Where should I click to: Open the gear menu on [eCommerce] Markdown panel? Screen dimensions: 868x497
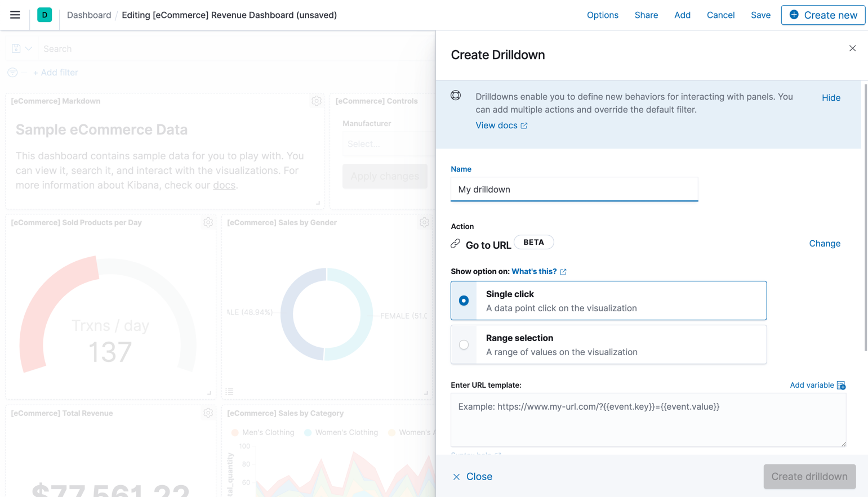(317, 101)
